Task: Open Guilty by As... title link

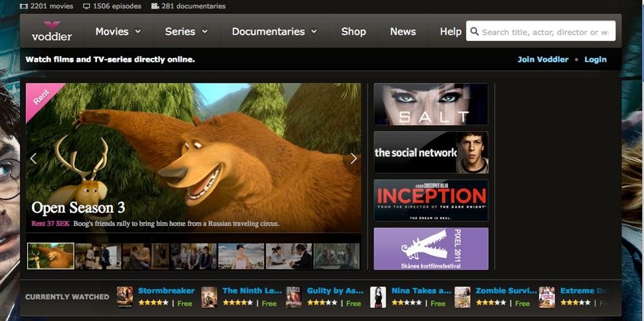Action: pyautogui.click(x=335, y=291)
